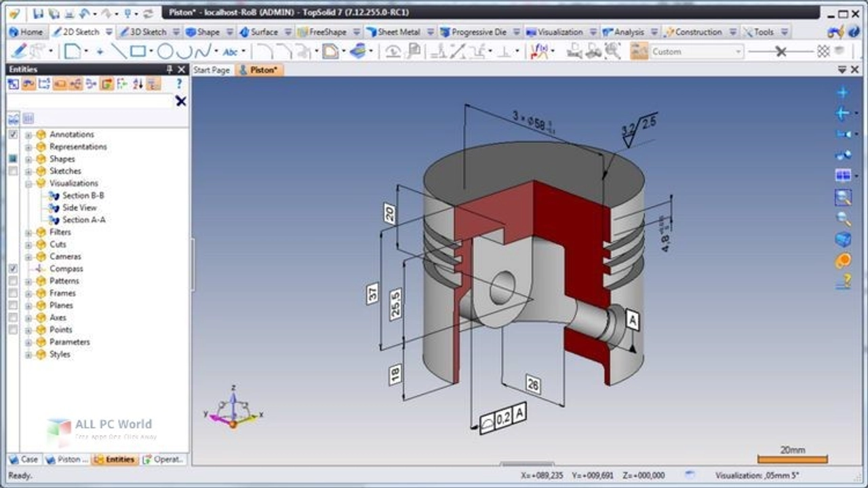
Task: Click the line thickness slider with X marker
Action: [x=781, y=52]
